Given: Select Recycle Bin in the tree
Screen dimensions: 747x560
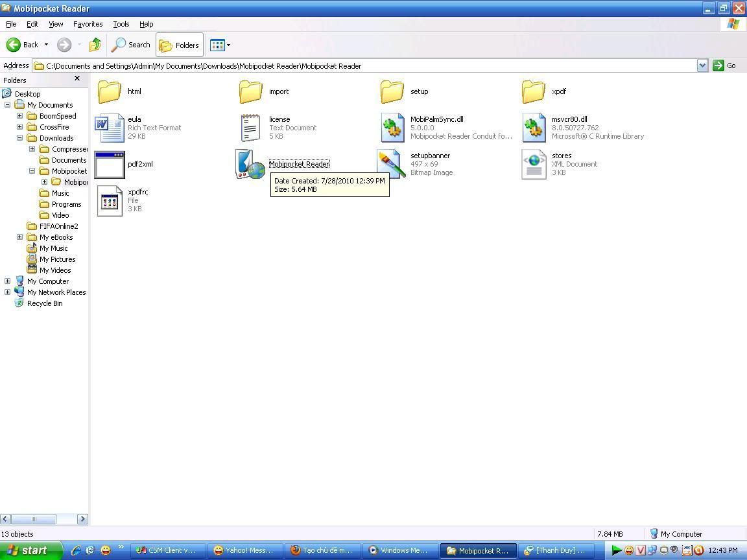Looking at the screenshot, I should [x=44, y=303].
